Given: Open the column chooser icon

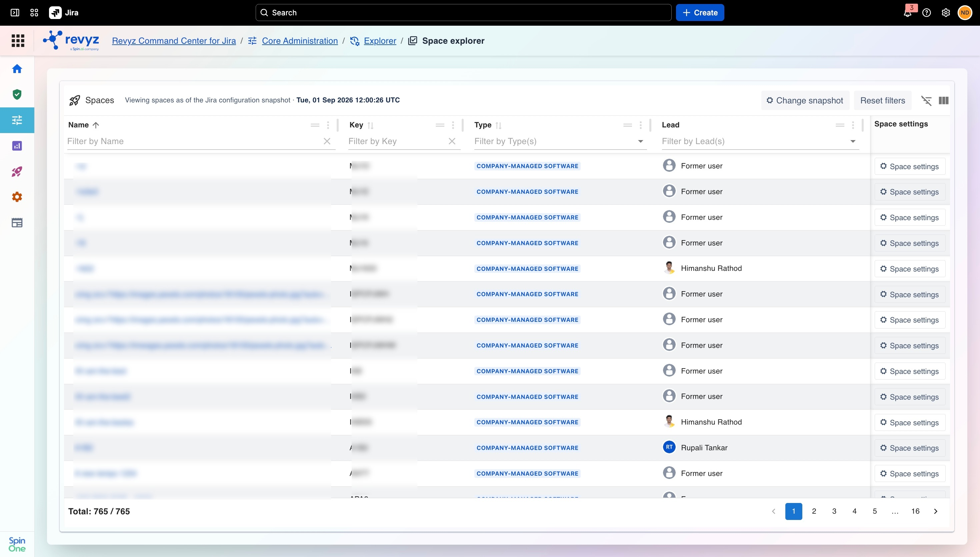Looking at the screenshot, I should tap(944, 100).
